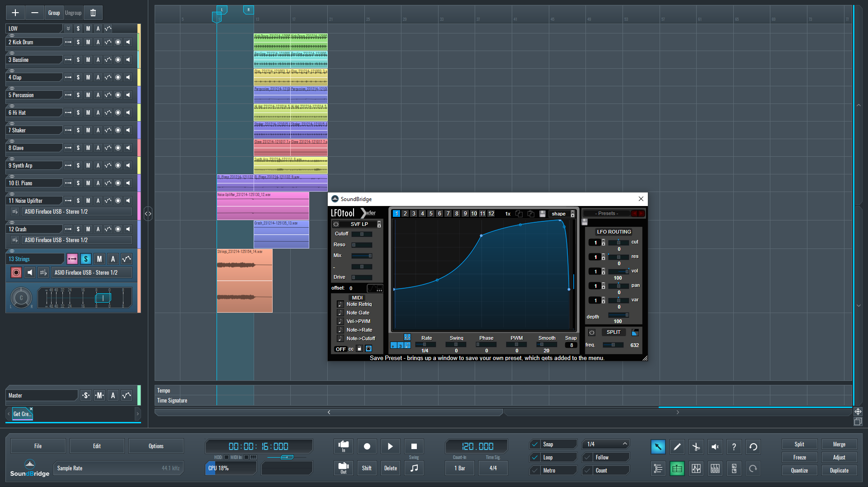Stop playback with the stop button

(x=414, y=446)
